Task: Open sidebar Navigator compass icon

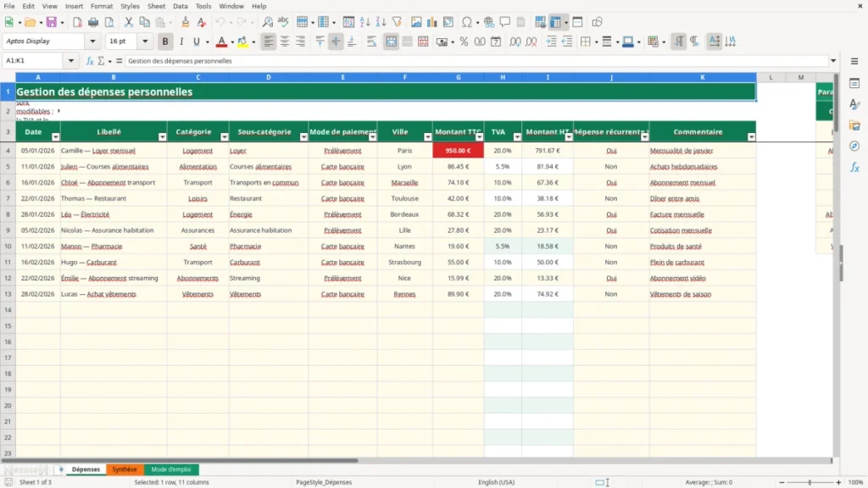Action: [854, 146]
